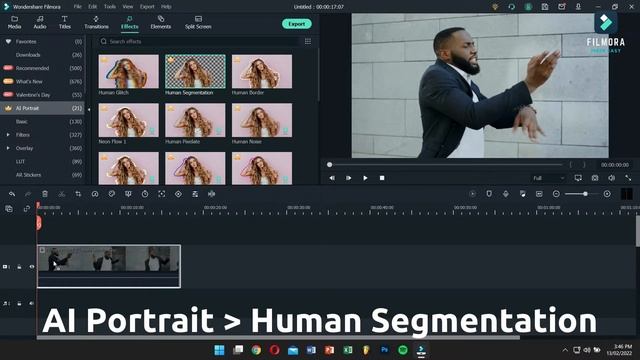This screenshot has height=360, width=640.
Task: Click the grid view icon beside search
Action: [x=308, y=41]
